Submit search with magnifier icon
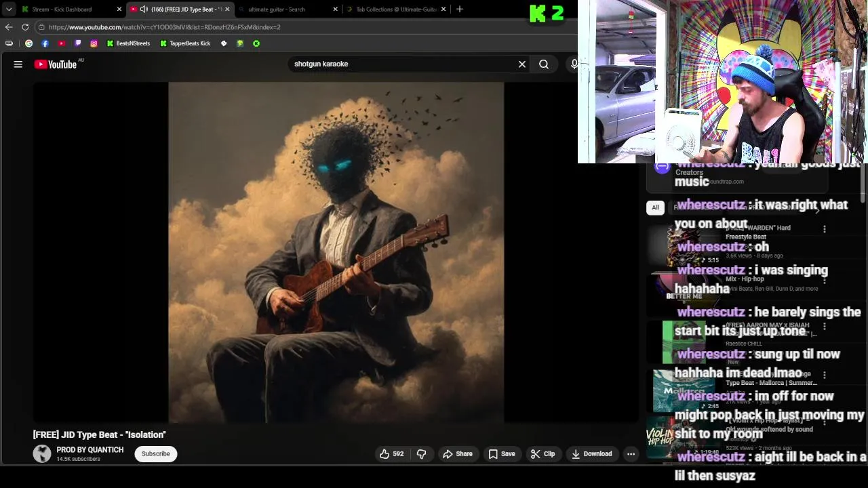Screen dimensions: 868x488 tap(544, 64)
